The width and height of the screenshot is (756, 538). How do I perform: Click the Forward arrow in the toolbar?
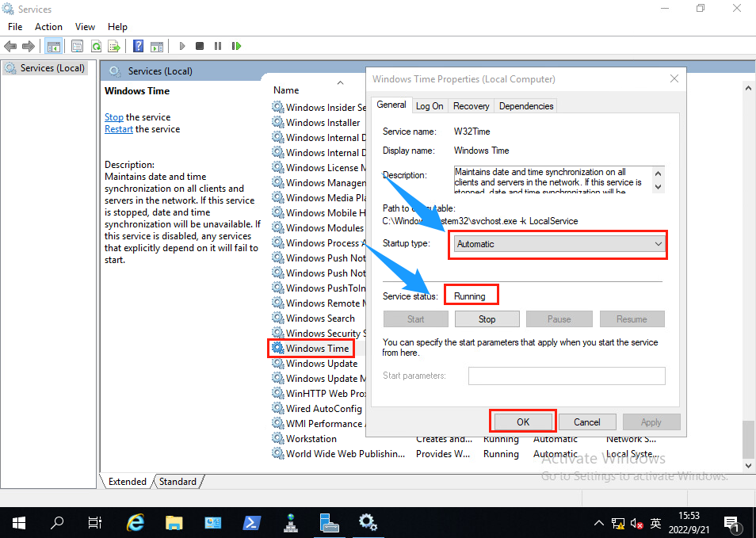29,46
